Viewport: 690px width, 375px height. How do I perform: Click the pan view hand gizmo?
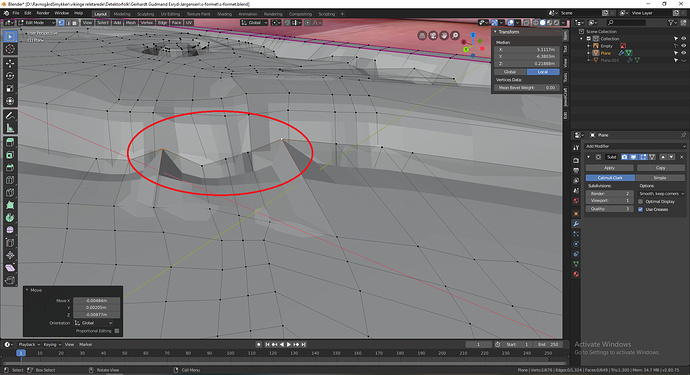point(444,35)
